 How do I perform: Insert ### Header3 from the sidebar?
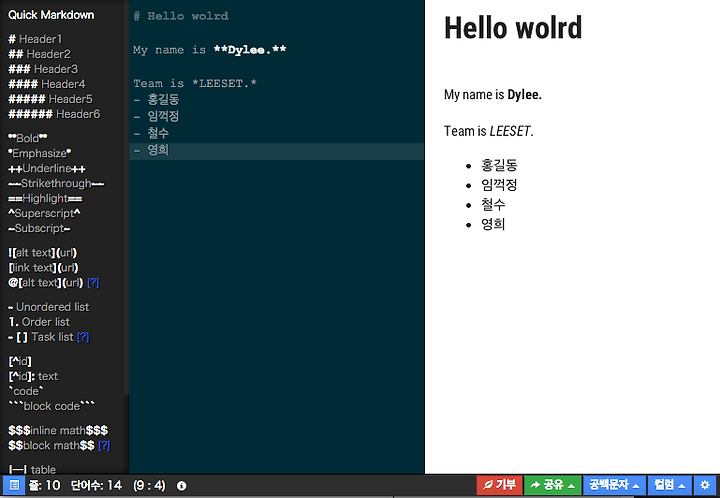[43, 69]
